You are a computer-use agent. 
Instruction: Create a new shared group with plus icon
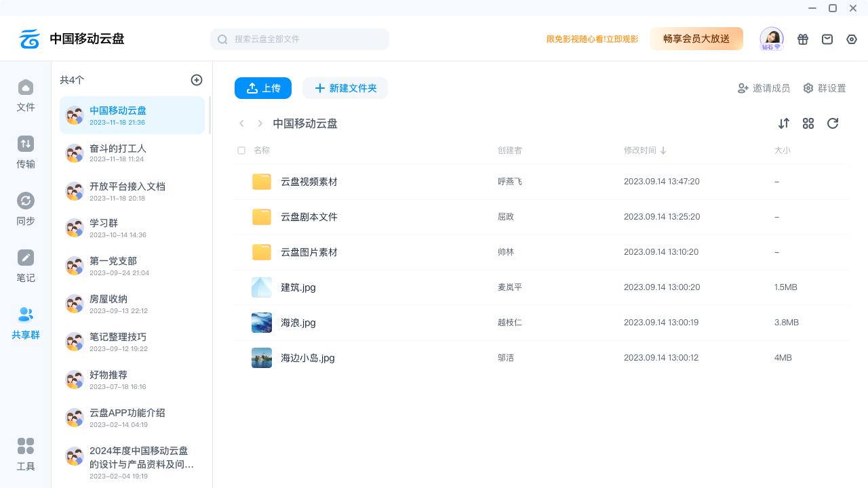(197, 80)
